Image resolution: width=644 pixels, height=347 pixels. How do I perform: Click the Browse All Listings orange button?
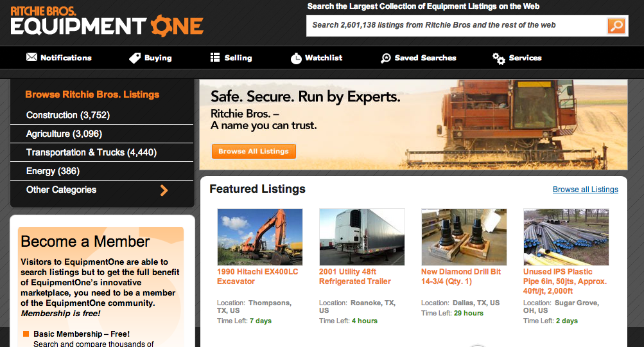pyautogui.click(x=254, y=151)
